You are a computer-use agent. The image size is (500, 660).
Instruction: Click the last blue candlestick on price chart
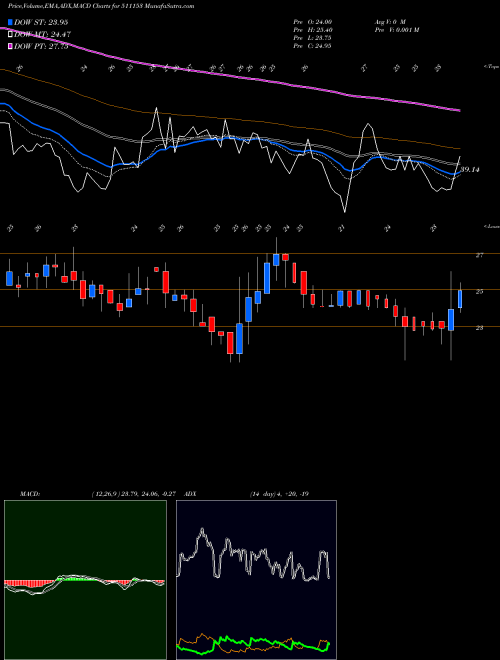click(x=460, y=299)
